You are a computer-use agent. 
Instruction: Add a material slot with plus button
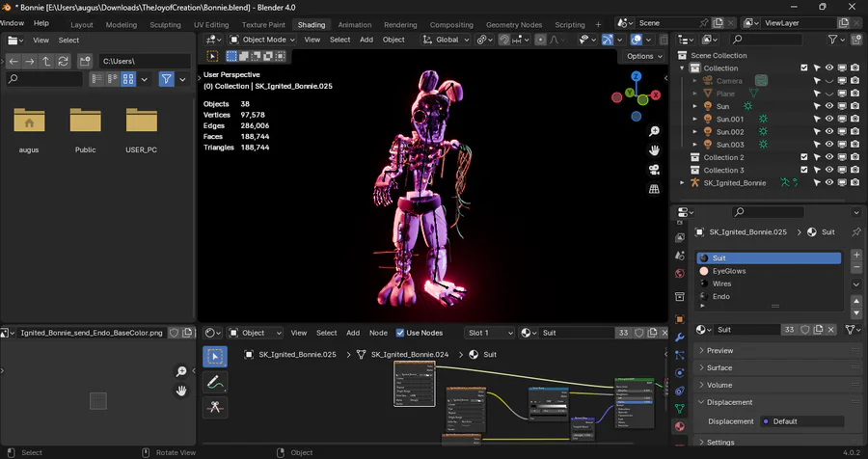pyautogui.click(x=856, y=255)
